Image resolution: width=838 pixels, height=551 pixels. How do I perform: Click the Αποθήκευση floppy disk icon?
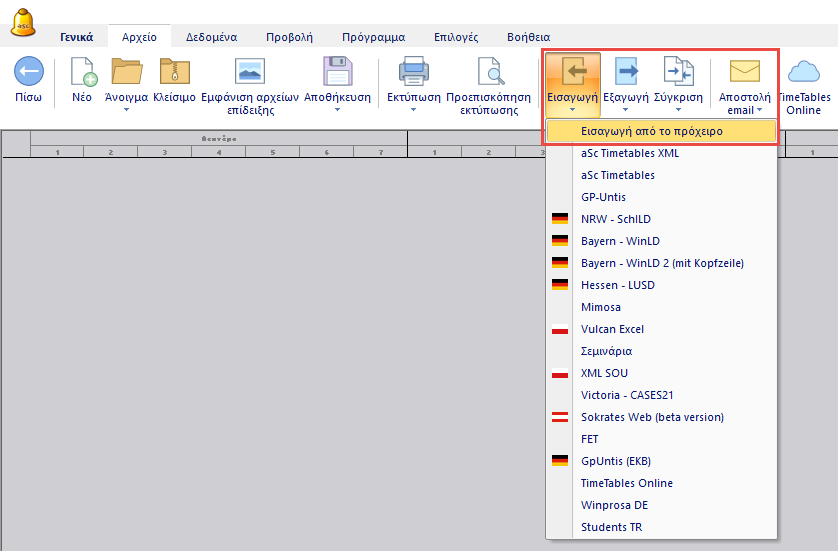pyautogui.click(x=337, y=73)
